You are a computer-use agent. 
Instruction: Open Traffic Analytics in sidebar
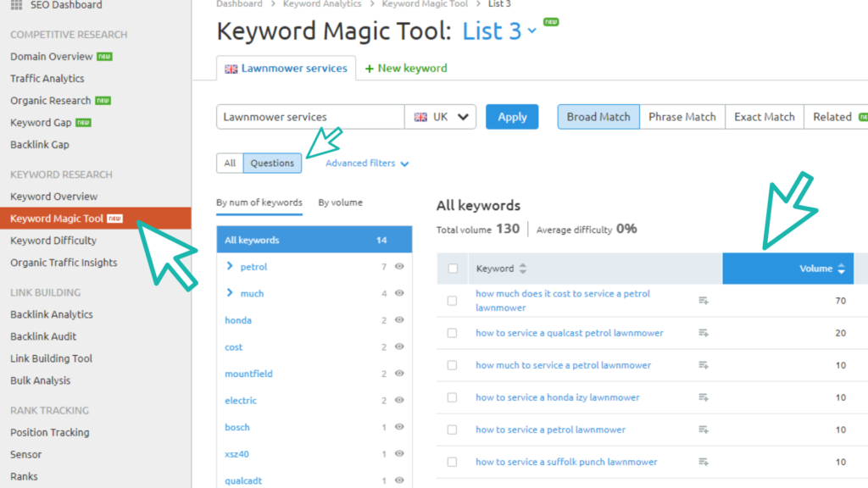coord(47,79)
